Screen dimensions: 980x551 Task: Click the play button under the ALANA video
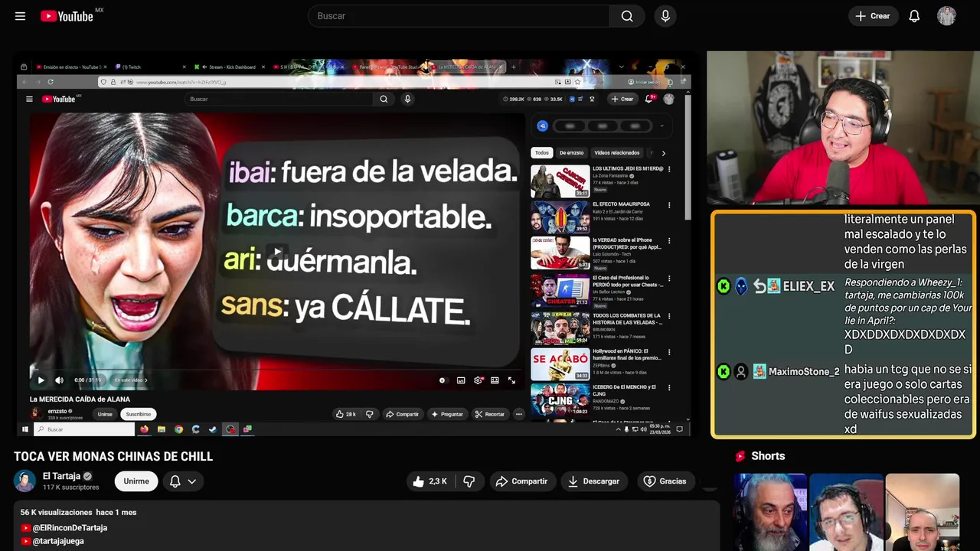(41, 380)
